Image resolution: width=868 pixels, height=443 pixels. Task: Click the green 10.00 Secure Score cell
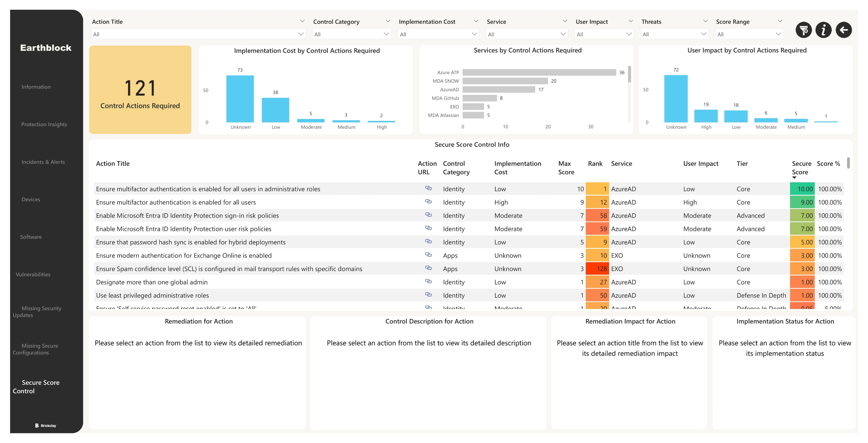pos(802,189)
